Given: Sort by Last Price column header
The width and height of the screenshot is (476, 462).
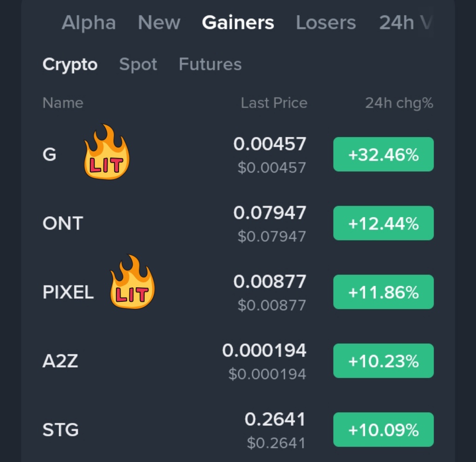Looking at the screenshot, I should [274, 103].
